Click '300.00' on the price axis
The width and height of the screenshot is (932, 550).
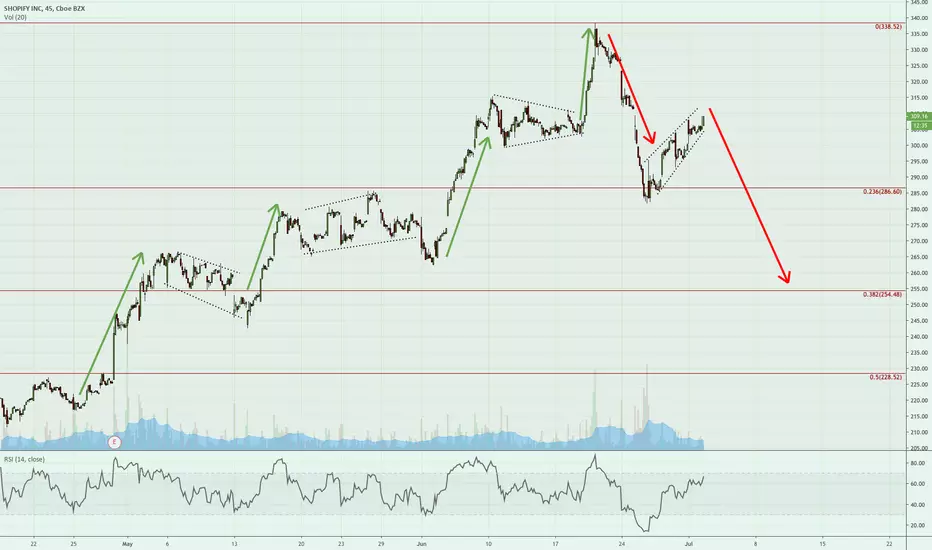(x=920, y=145)
